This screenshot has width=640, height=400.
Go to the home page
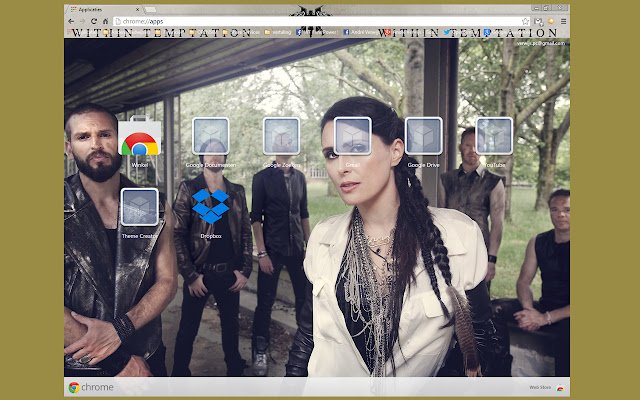click(105, 21)
